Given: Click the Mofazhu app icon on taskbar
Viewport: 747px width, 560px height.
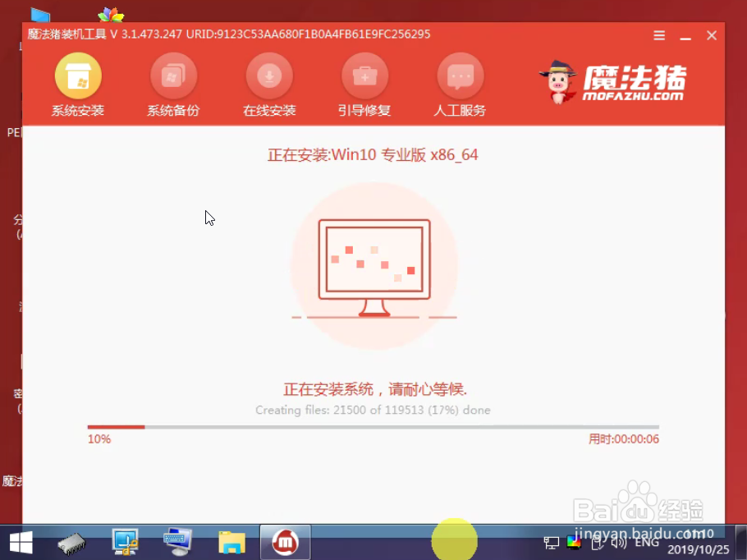Looking at the screenshot, I should tap(285, 542).
